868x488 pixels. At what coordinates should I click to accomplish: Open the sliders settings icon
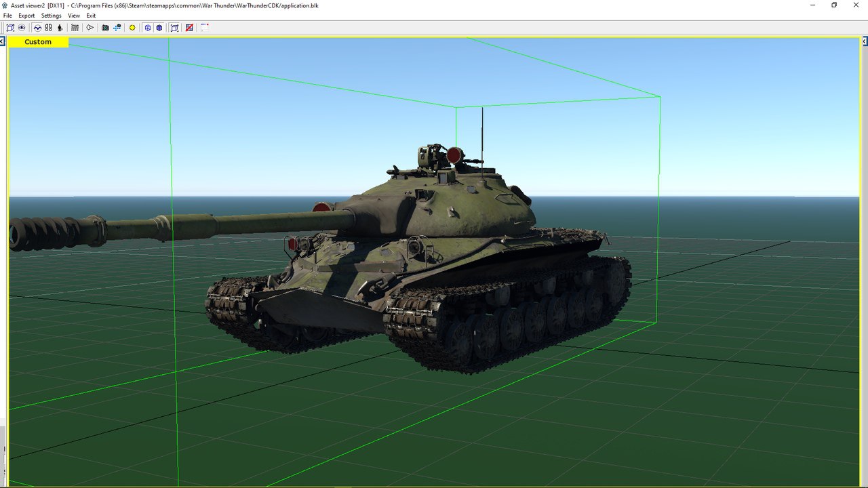pos(75,28)
